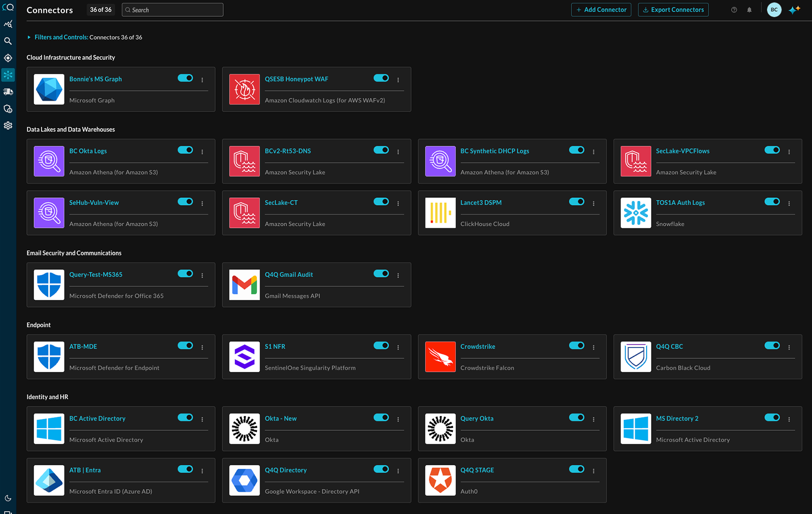
Task: Click the SecLake-VPCFlows Security Lake logo
Action: point(635,161)
